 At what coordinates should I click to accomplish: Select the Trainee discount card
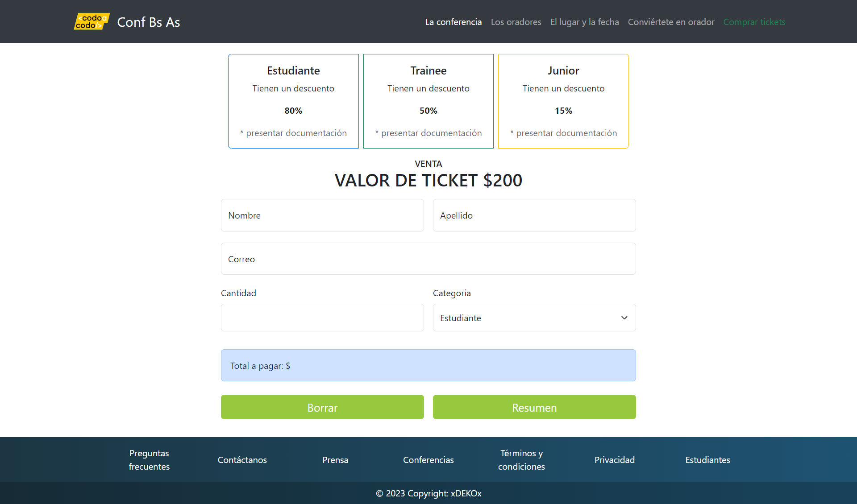428,101
